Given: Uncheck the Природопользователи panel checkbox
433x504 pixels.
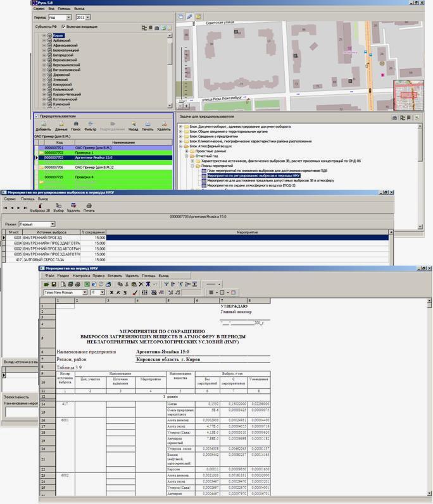Looking at the screenshot, I should (x=36, y=116).
